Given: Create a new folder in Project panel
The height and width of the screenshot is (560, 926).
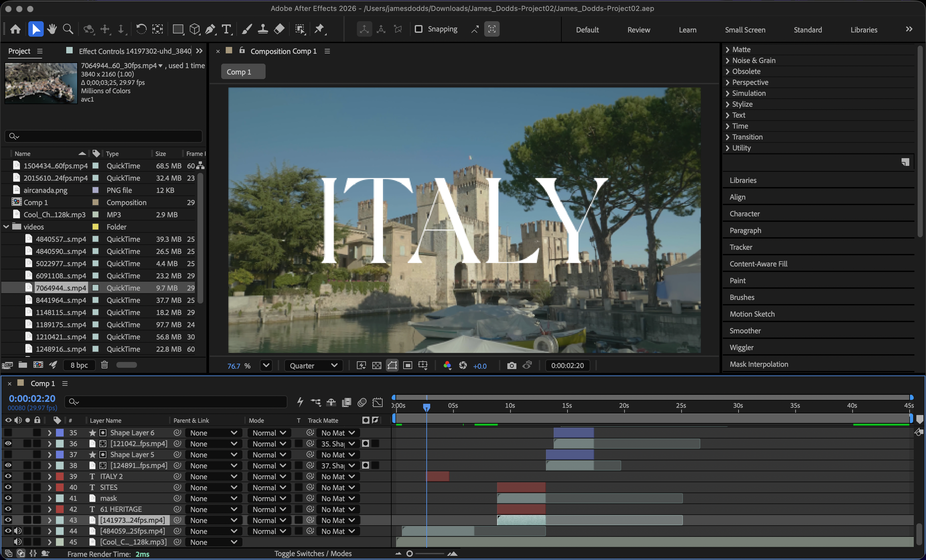Looking at the screenshot, I should pyautogui.click(x=23, y=365).
